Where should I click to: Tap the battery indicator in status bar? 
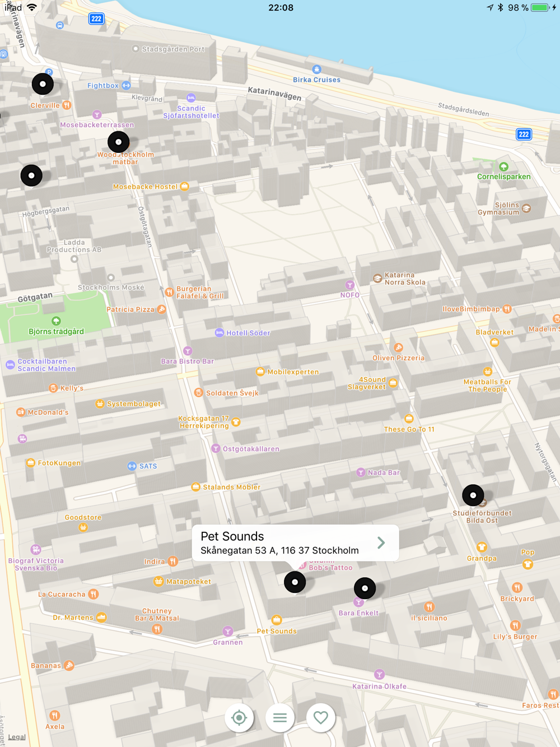click(540, 7)
